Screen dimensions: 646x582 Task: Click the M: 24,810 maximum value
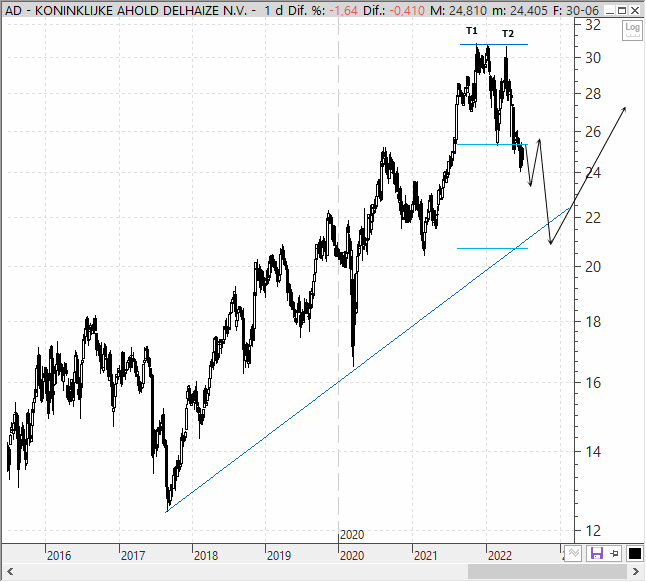coord(458,10)
